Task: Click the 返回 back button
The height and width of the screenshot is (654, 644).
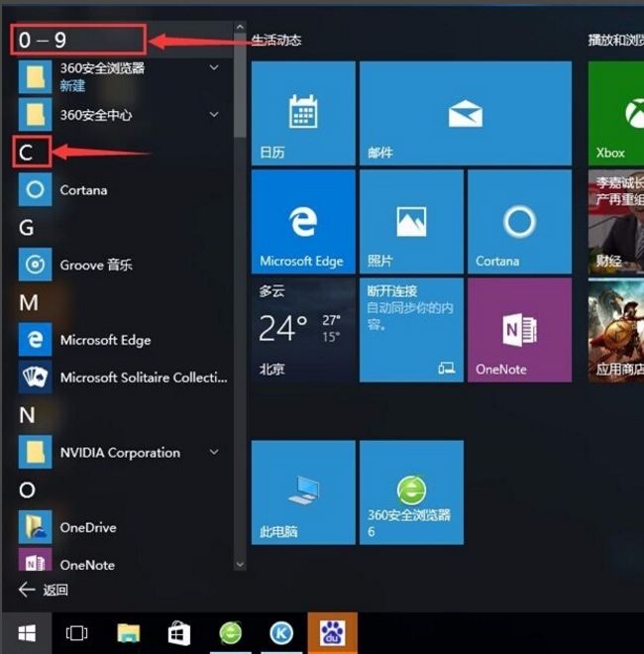Action: tap(44, 590)
